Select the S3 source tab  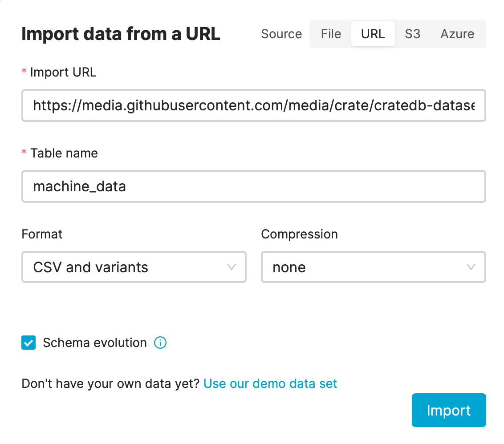(412, 34)
